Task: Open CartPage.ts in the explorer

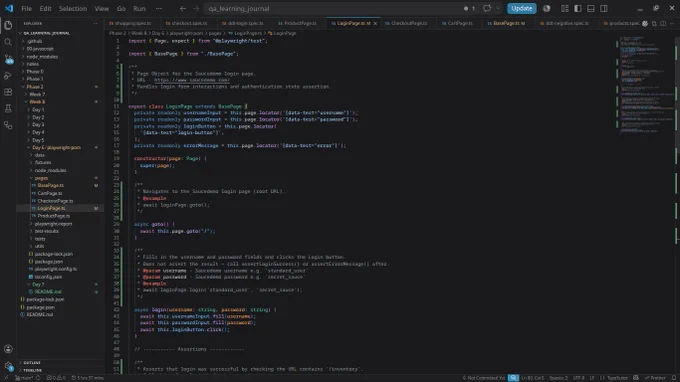Action: coord(60,193)
